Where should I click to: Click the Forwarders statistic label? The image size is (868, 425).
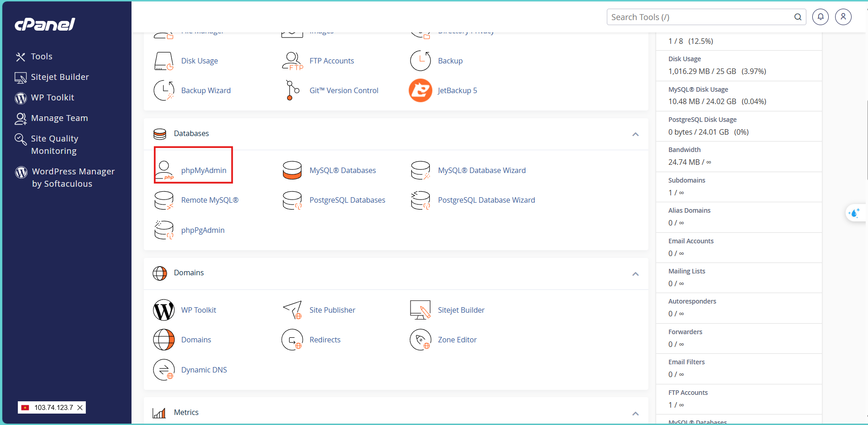685,332
